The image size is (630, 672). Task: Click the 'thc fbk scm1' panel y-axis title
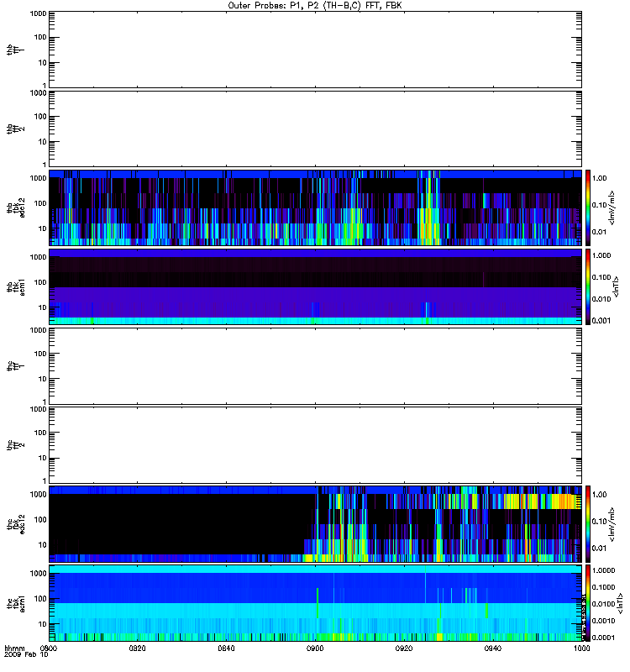(16, 603)
